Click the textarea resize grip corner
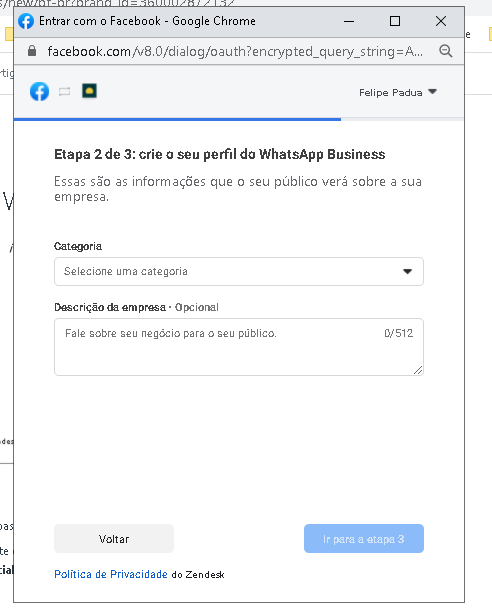 pos(418,370)
